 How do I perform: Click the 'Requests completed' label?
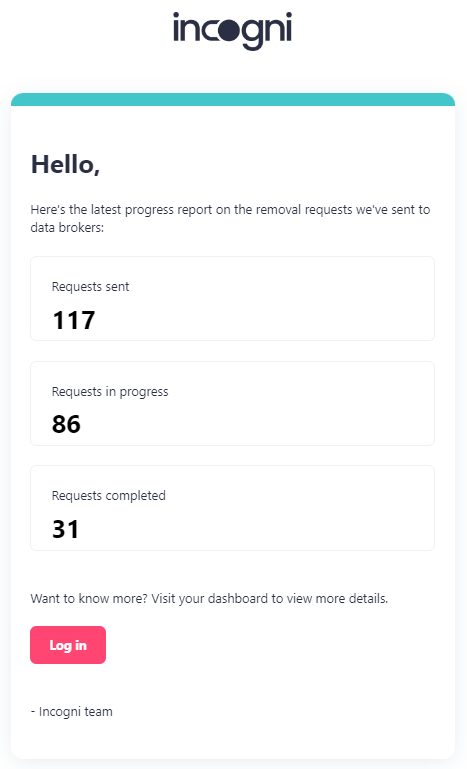pyautogui.click(x=108, y=496)
